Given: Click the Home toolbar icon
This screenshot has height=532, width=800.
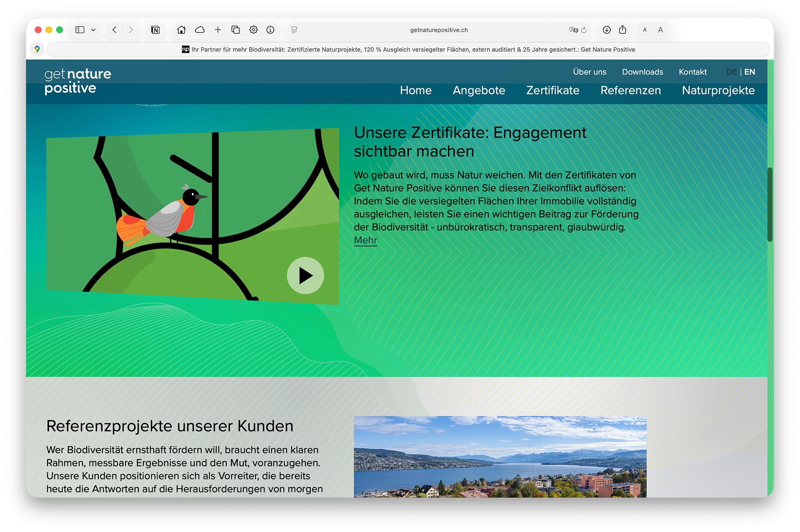Looking at the screenshot, I should click(181, 30).
